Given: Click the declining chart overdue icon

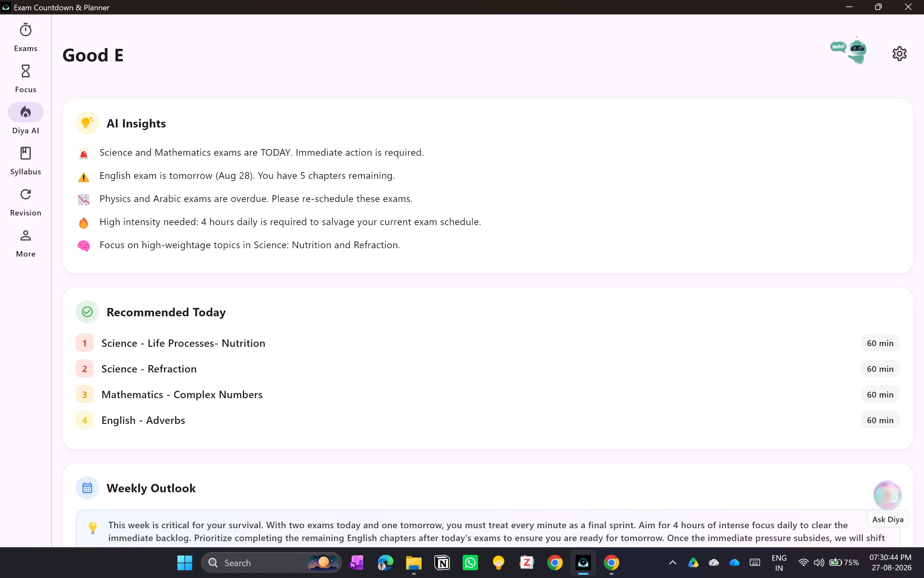Looking at the screenshot, I should click(x=84, y=199).
